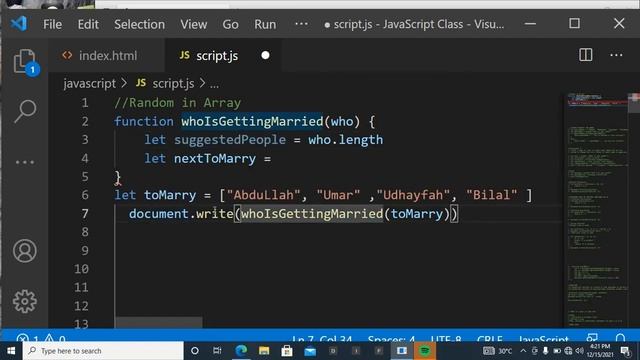Open the Selection menu

coord(140,24)
